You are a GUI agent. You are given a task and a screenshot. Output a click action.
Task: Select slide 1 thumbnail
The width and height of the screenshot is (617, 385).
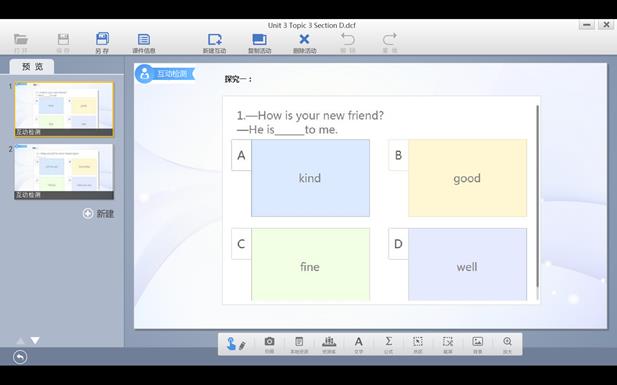(64, 109)
